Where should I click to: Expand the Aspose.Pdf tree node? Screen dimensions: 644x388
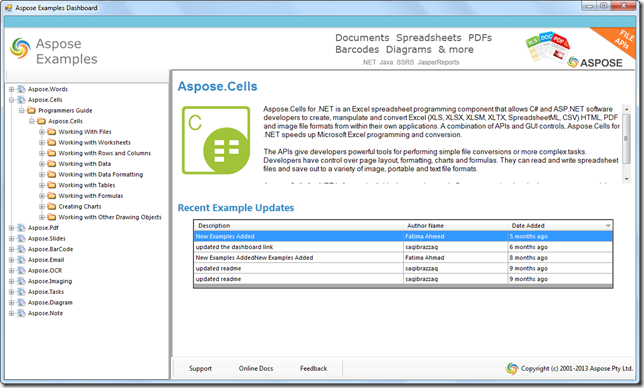point(12,228)
